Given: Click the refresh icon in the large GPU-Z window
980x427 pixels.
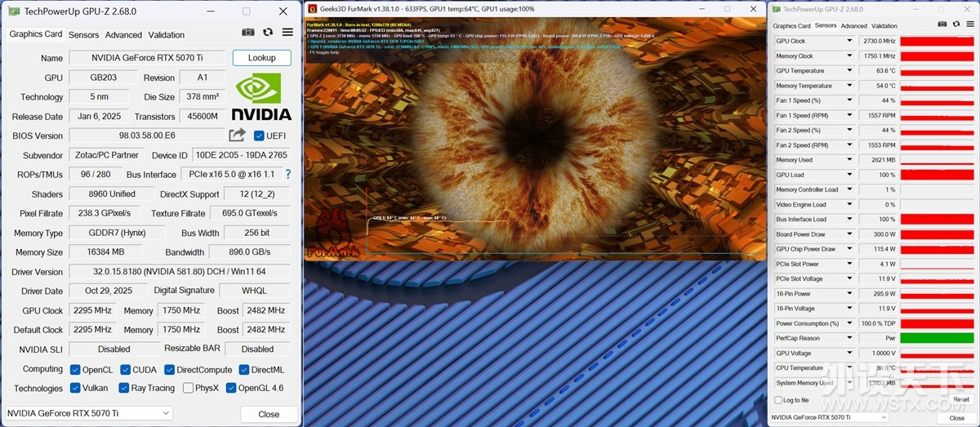Looking at the screenshot, I should pos(268,33).
